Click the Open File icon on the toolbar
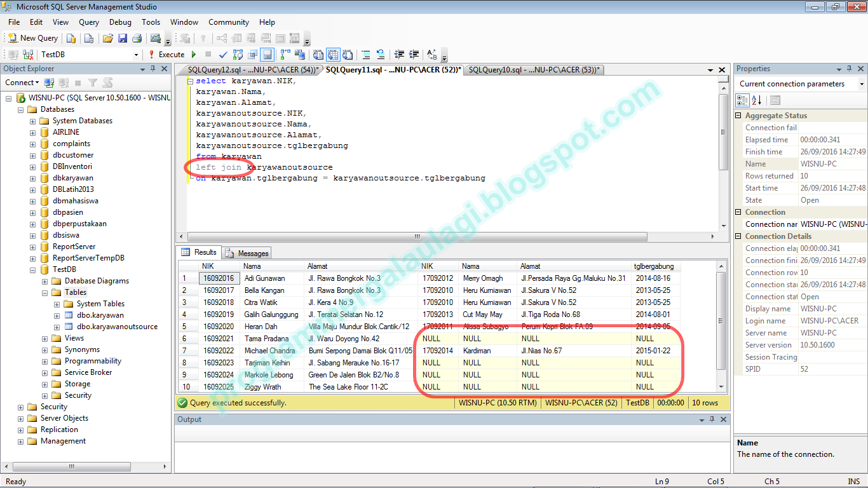Viewport: 868px width, 488px height. coord(107,37)
